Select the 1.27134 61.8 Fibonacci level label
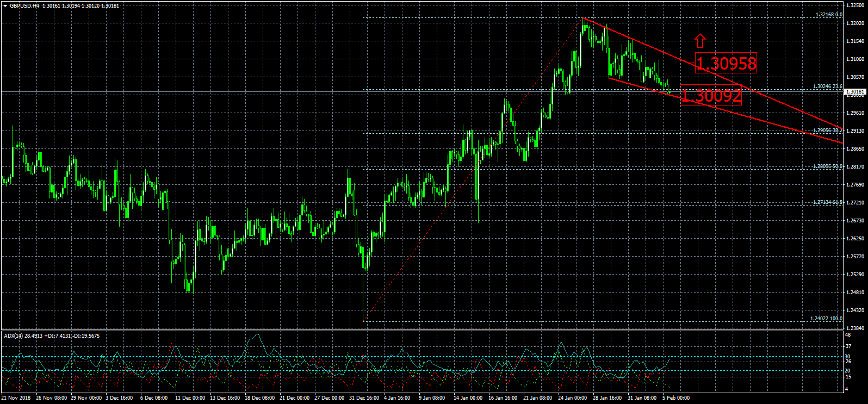The height and width of the screenshot is (404, 868). 827,202
